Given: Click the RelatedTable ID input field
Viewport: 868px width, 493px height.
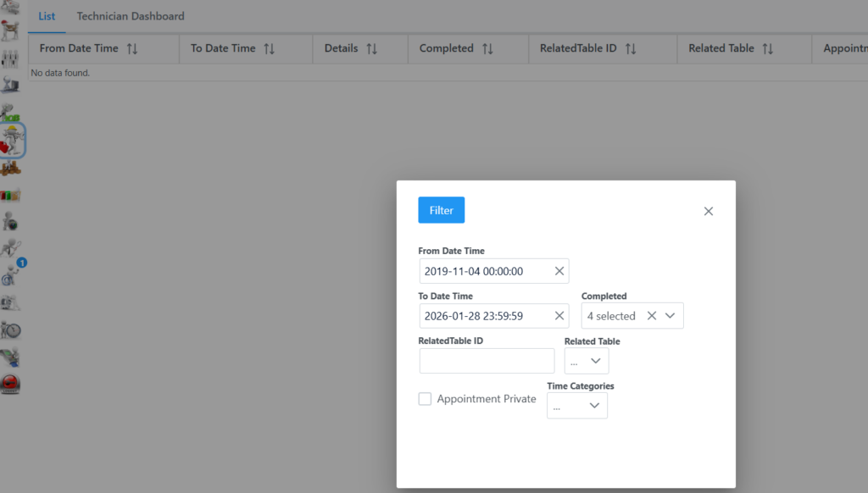Looking at the screenshot, I should [x=487, y=361].
